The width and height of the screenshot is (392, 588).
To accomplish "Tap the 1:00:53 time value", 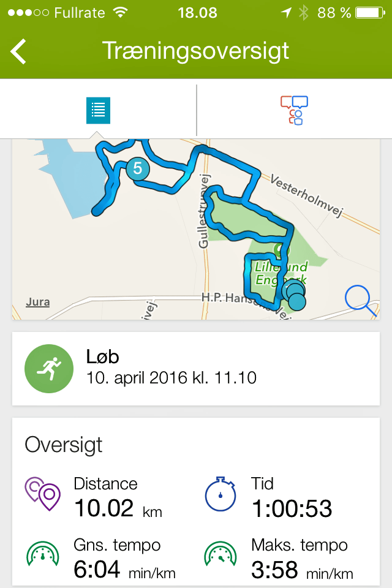I will pyautogui.click(x=292, y=508).
